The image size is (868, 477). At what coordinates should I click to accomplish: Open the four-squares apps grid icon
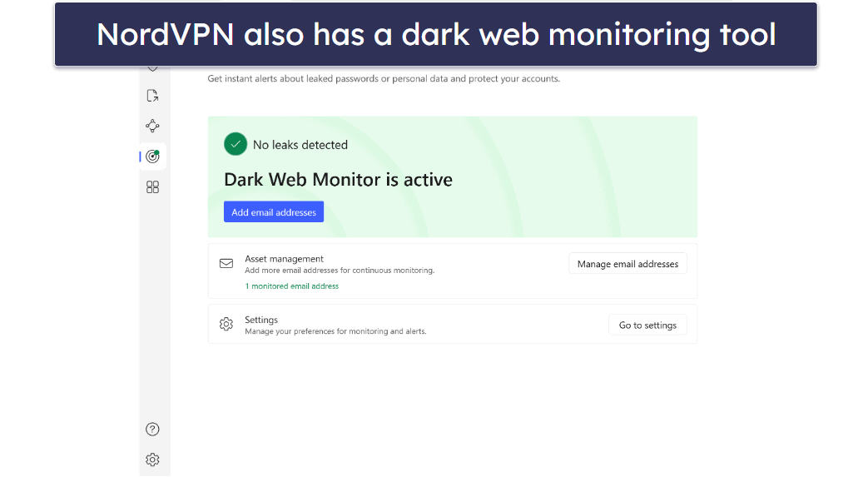152,187
